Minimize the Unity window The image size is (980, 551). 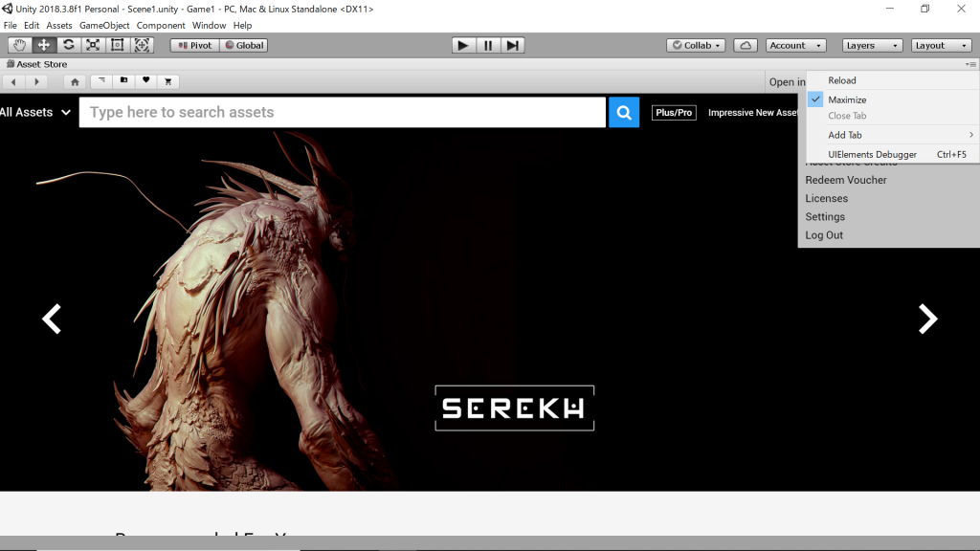890,9
